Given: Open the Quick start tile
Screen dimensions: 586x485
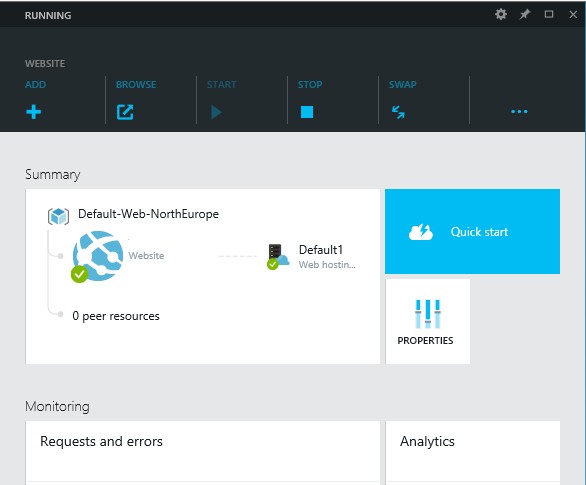Looking at the screenshot, I should (472, 231).
